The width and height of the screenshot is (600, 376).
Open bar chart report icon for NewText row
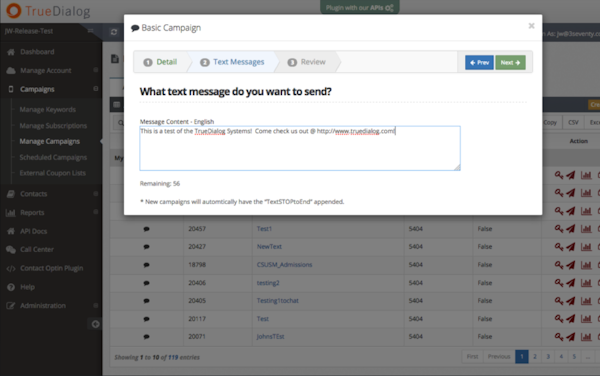point(586,247)
